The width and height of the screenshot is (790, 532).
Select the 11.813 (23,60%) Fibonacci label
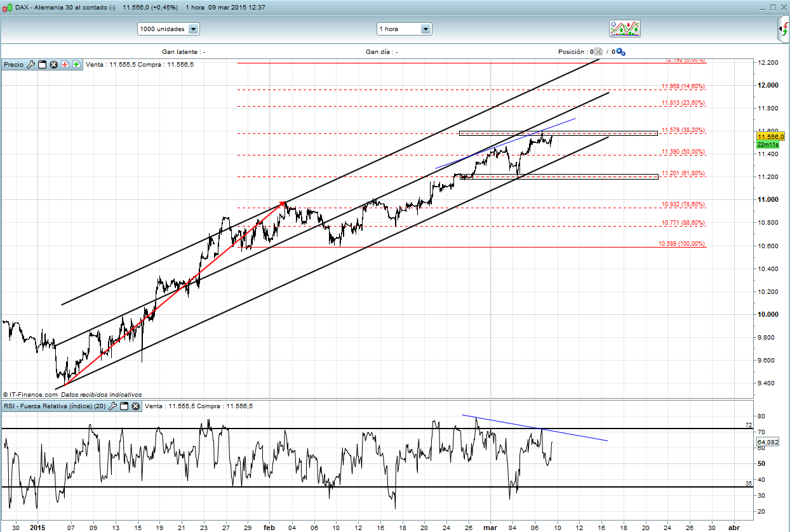683,103
